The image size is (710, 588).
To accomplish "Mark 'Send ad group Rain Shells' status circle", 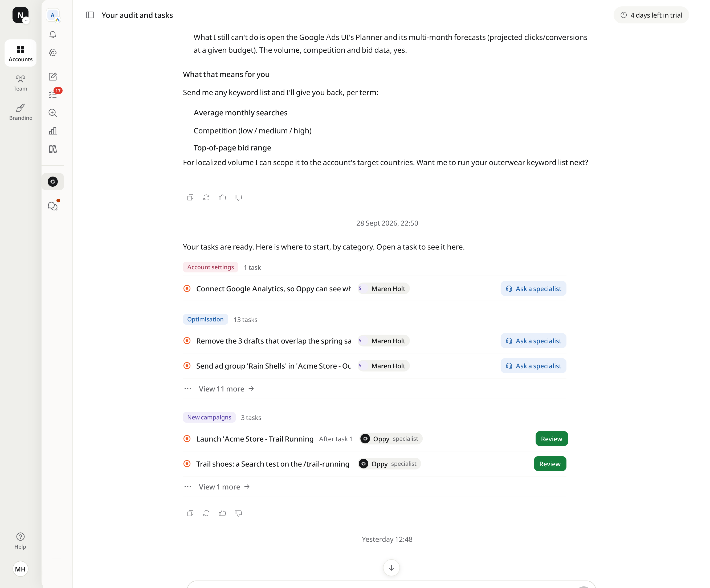I will 187,366.
